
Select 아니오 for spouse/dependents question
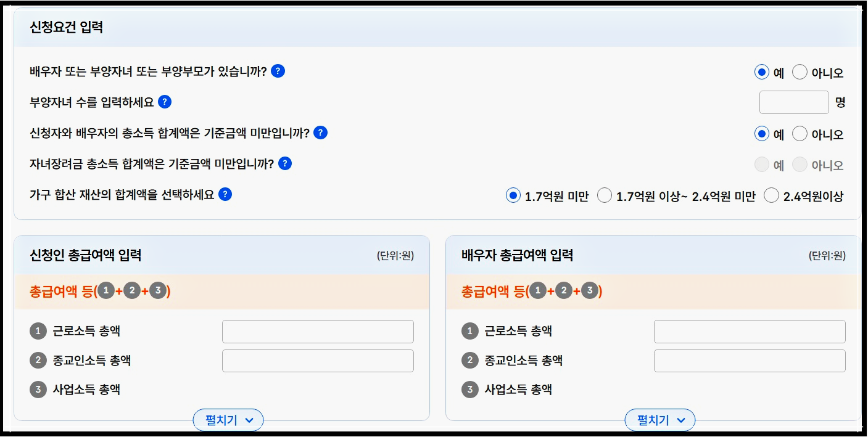point(800,71)
